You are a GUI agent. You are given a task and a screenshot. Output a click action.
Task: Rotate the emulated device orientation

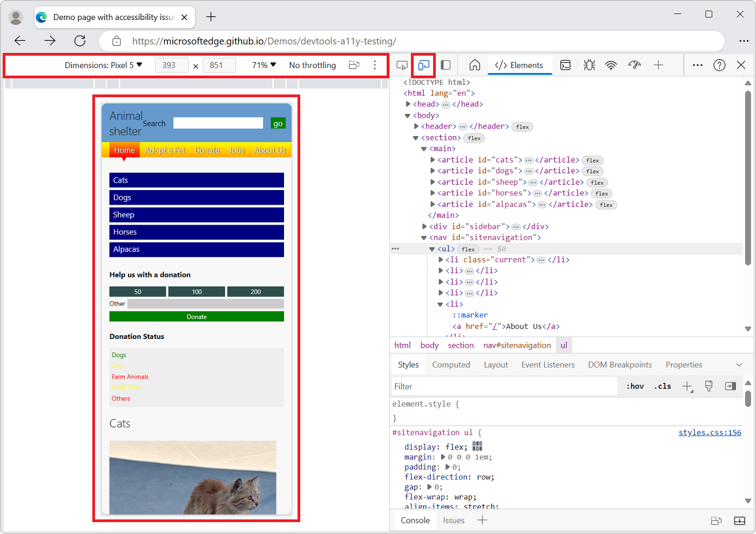coord(354,65)
